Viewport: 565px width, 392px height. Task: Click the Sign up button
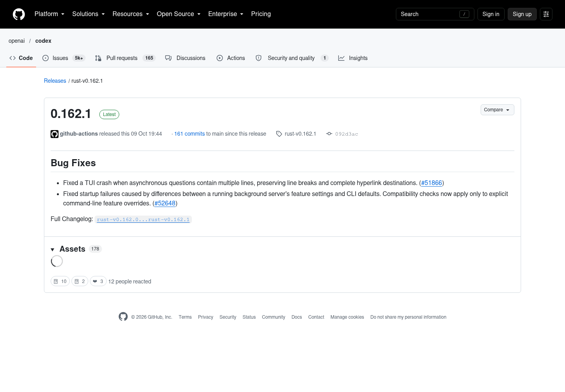522,14
